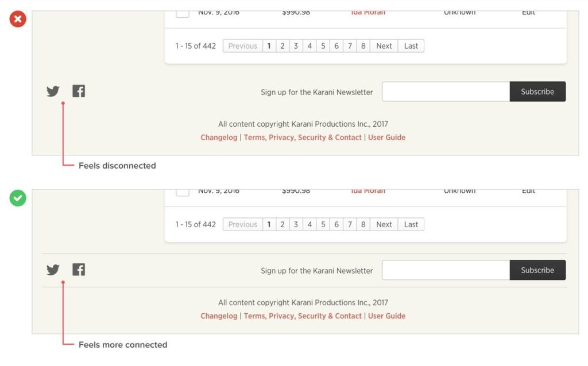The height and width of the screenshot is (366, 588).
Task: Jump to Last page in Feels disconnected example
Action: point(411,46)
